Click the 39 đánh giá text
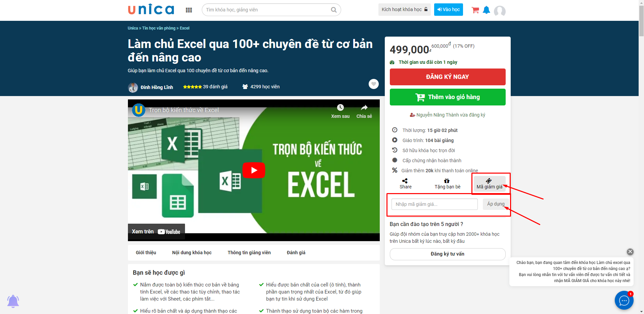 pos(215,87)
